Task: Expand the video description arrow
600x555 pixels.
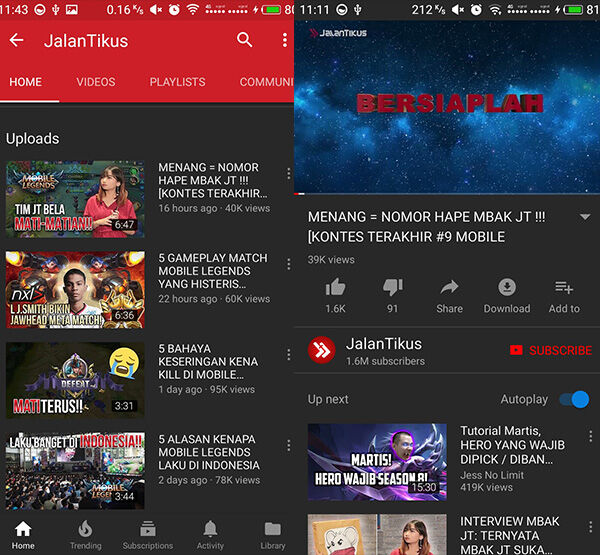Action: click(584, 217)
